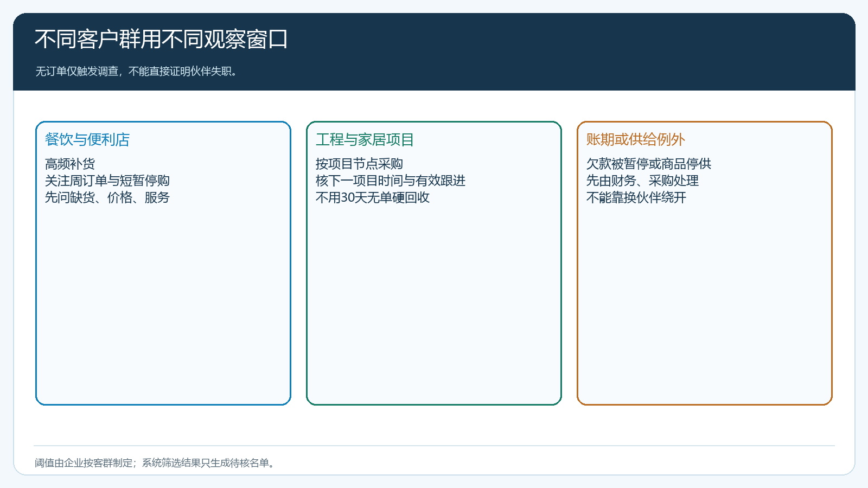Click the card heading 工程与家居项目
Screen dimensions: 868x488
[x=365, y=139]
